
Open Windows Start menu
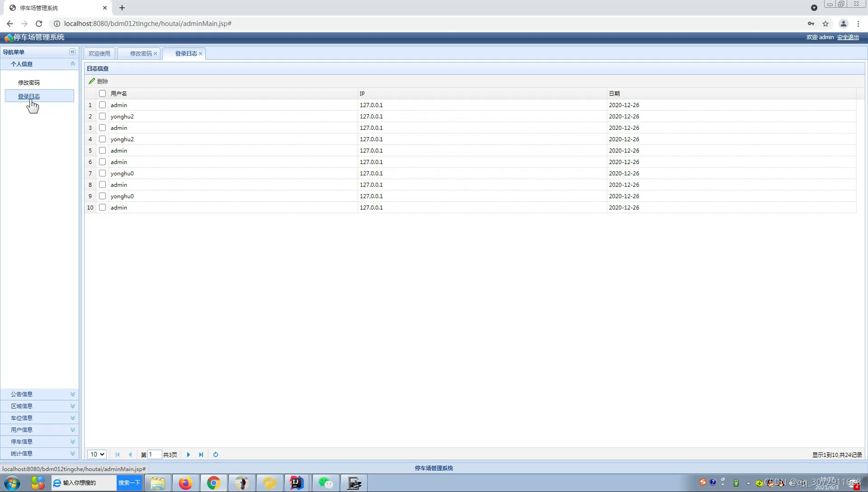point(12,483)
